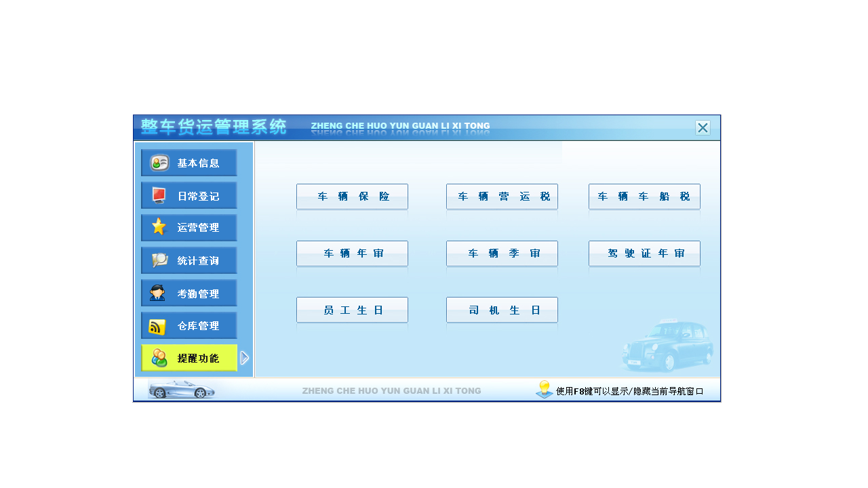This screenshot has height=488, width=868.
Task: Click the sports car image in the footer
Action: coord(182,390)
